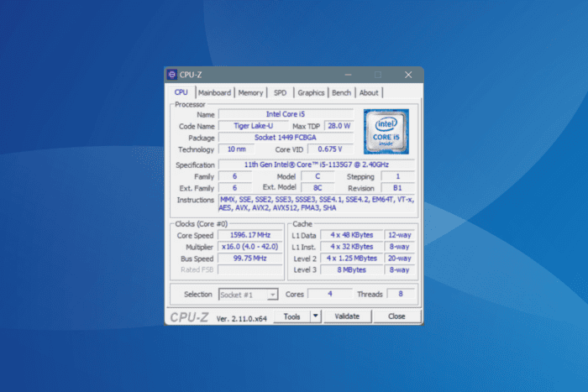Click the Core Speed value field

249,236
